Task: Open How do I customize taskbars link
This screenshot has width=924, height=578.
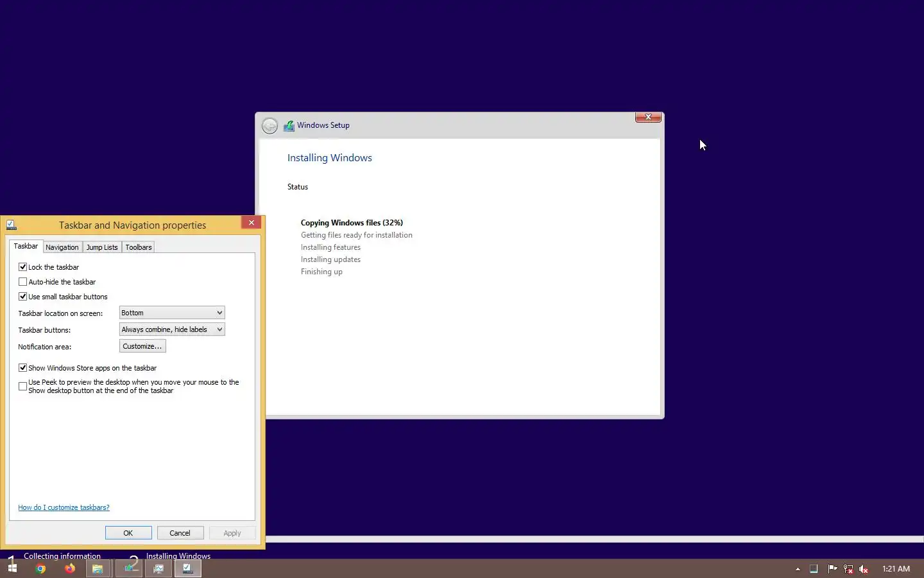Action: (x=64, y=507)
